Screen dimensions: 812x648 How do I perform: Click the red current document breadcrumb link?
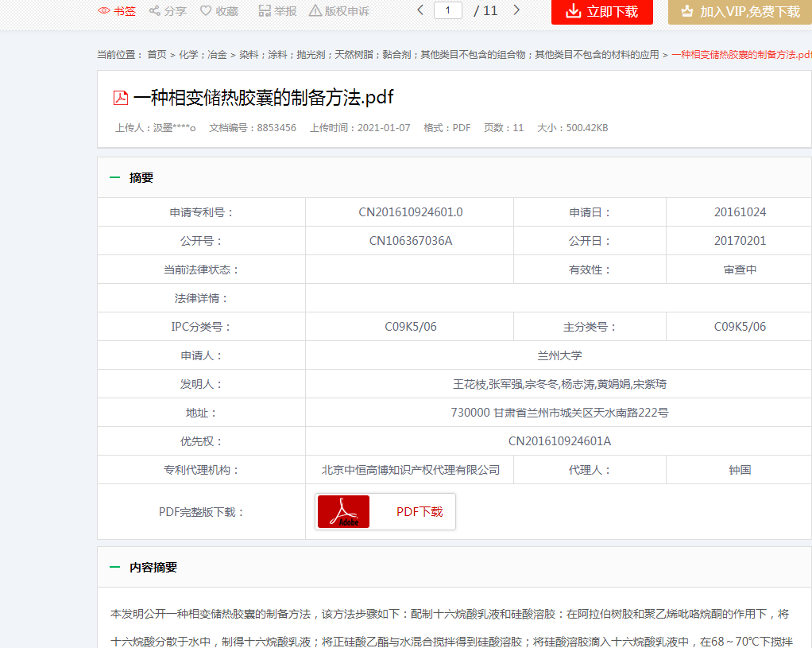(740, 55)
